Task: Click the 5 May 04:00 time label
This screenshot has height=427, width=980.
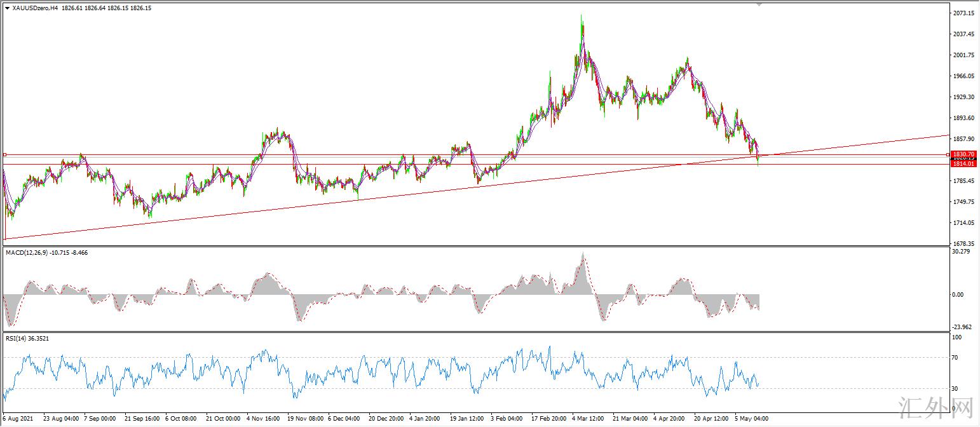Action: 752,419
